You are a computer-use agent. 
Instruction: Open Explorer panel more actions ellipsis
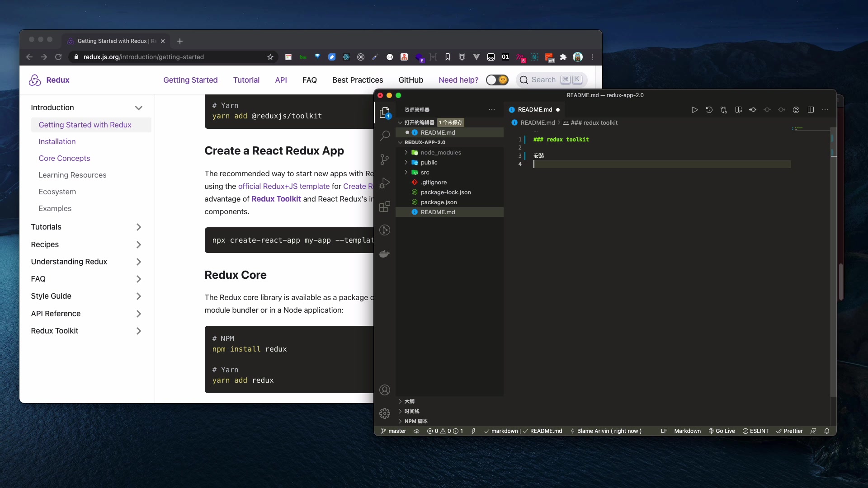[492, 110]
